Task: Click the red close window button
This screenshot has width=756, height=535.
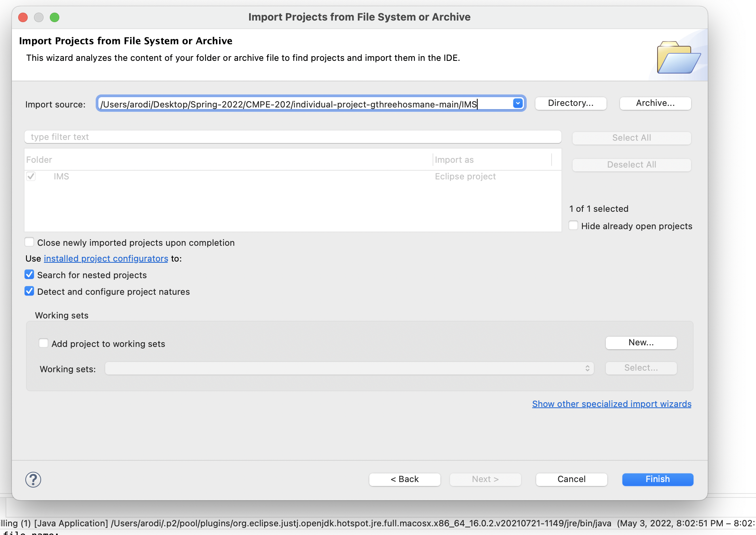Action: point(23,17)
